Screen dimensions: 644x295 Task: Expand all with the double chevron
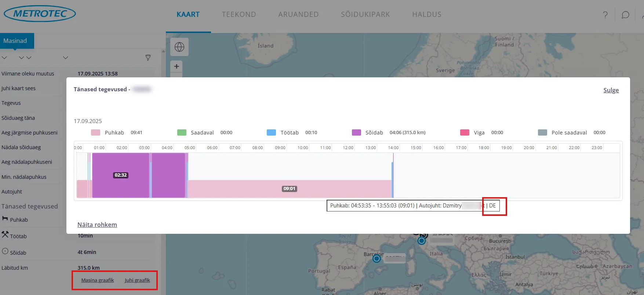tap(25, 58)
